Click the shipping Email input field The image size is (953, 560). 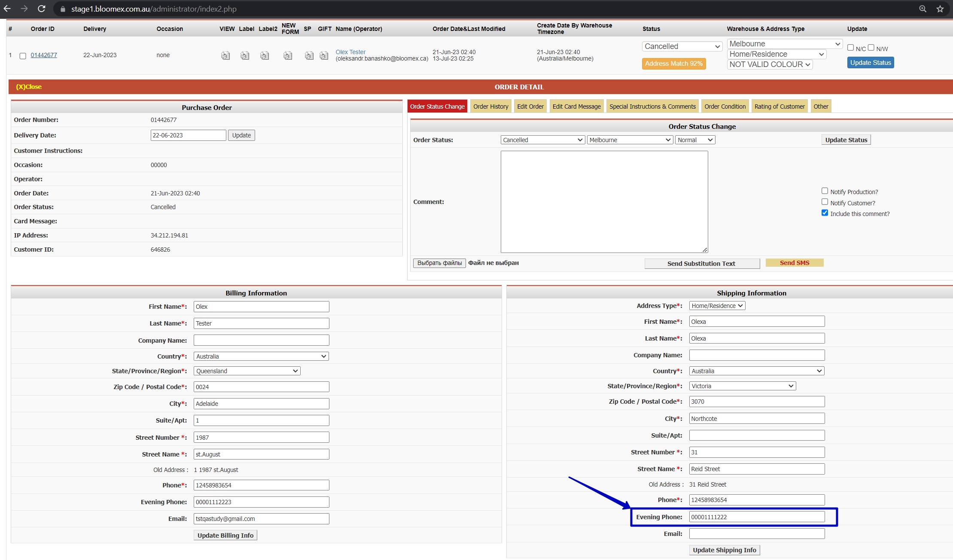tap(757, 534)
